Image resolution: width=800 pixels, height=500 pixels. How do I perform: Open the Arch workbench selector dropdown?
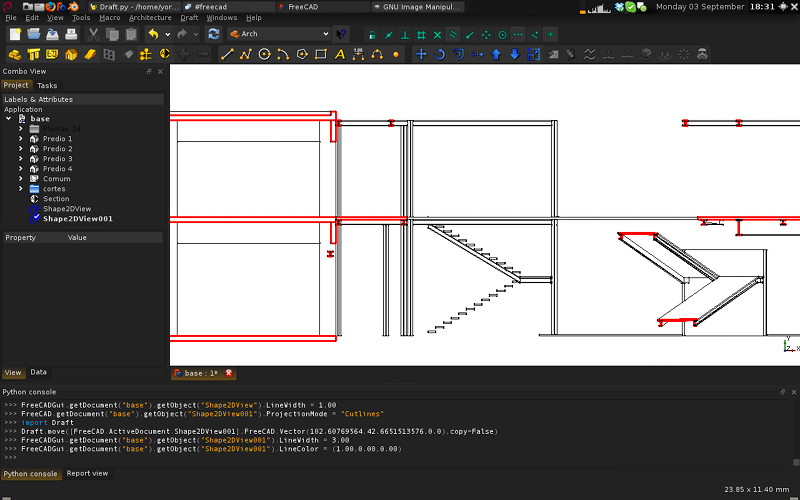click(279, 34)
